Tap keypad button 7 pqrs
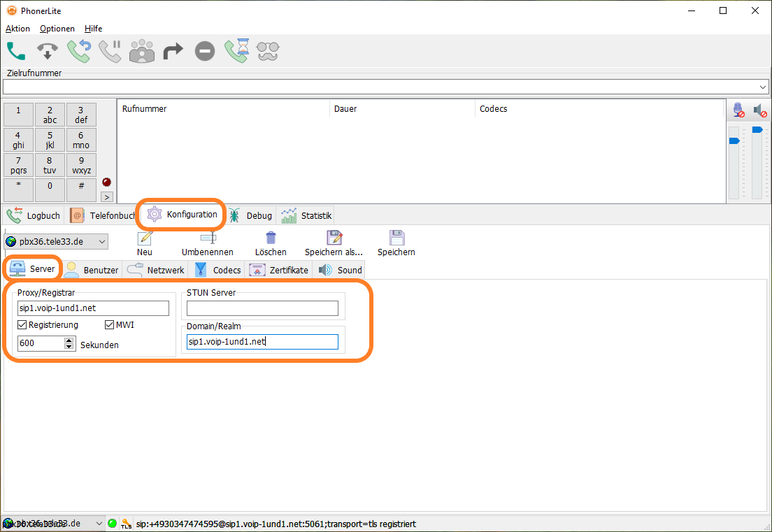 18,165
